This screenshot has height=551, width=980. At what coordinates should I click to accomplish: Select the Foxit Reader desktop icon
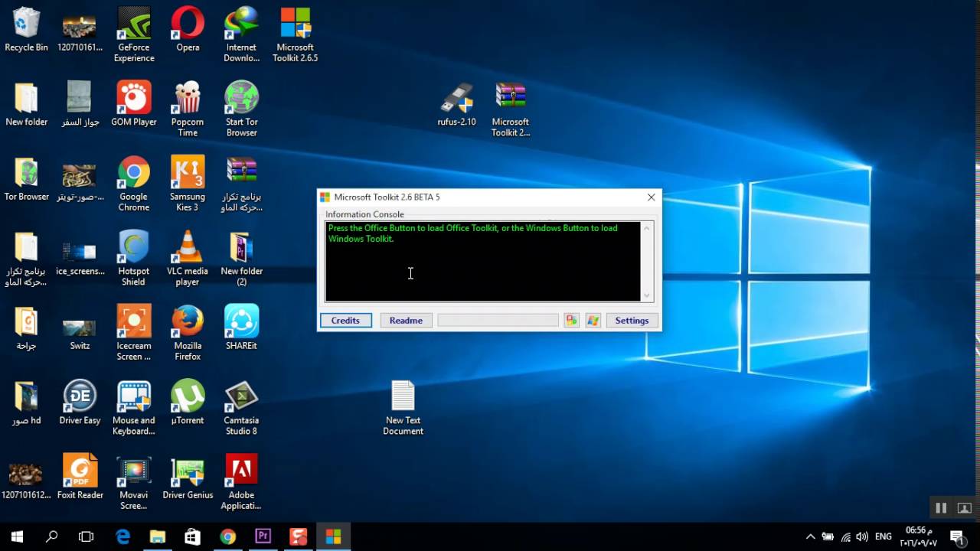click(x=80, y=478)
